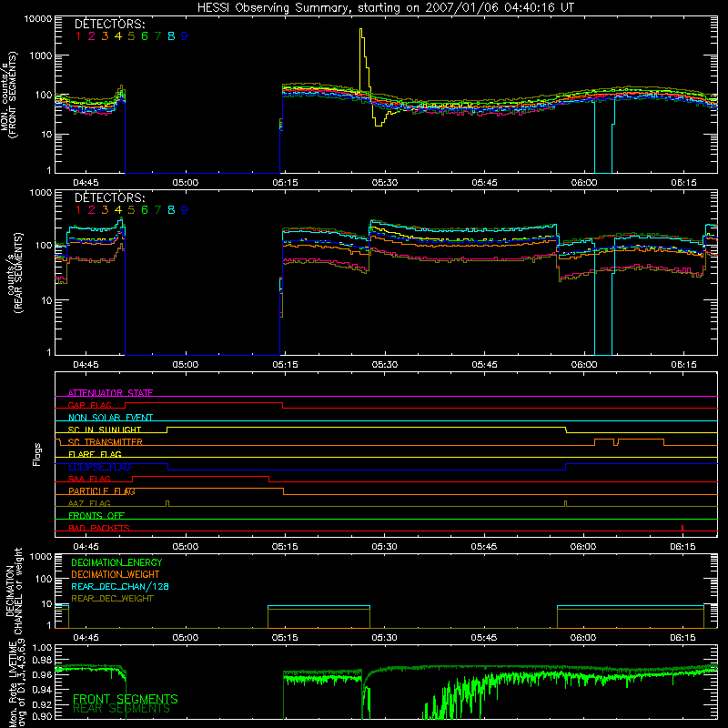Click the vertical Flags axis label

36,454
